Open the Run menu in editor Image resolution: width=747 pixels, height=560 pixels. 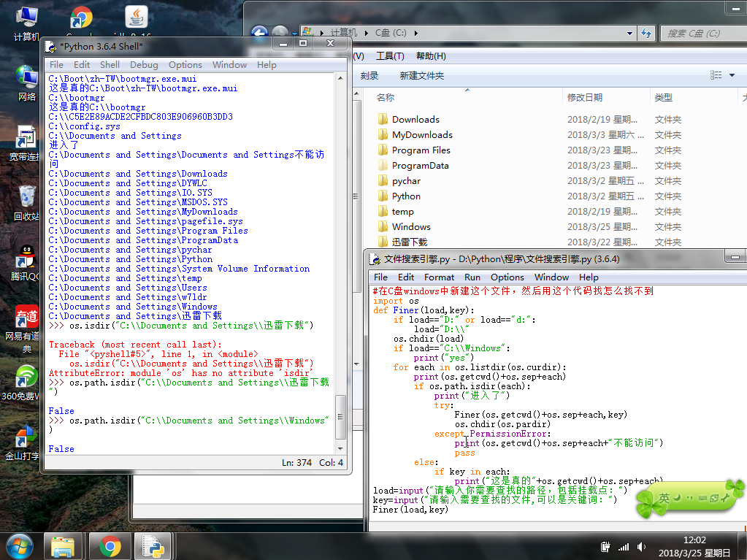(x=472, y=277)
